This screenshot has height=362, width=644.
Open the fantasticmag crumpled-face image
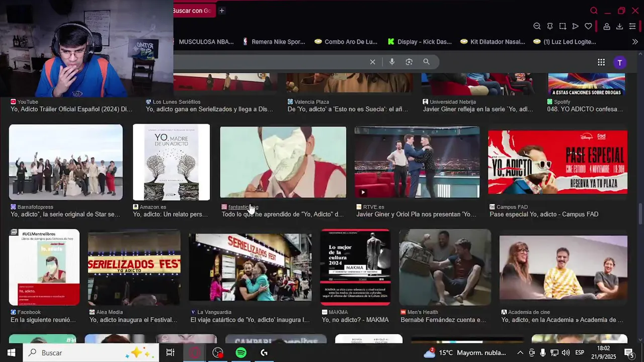283,162
